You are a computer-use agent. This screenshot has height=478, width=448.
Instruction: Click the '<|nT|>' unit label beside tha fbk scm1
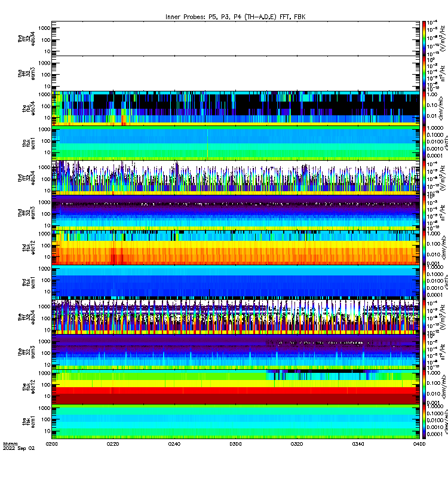446,143
